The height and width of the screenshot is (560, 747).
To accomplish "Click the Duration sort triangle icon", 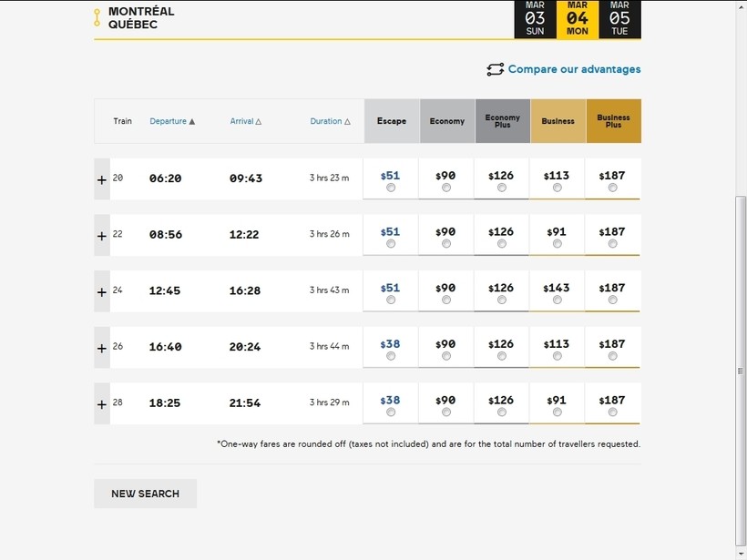I will click(x=347, y=121).
